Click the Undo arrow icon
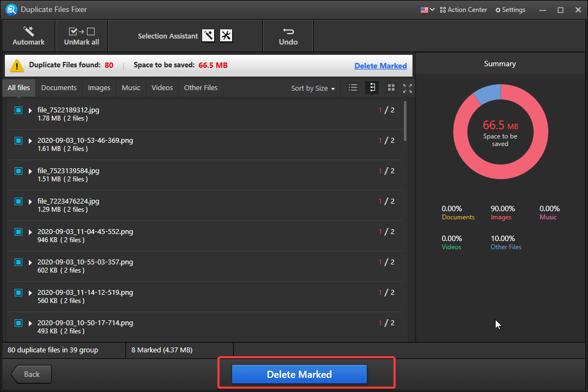This screenshot has width=588, height=392. click(289, 31)
